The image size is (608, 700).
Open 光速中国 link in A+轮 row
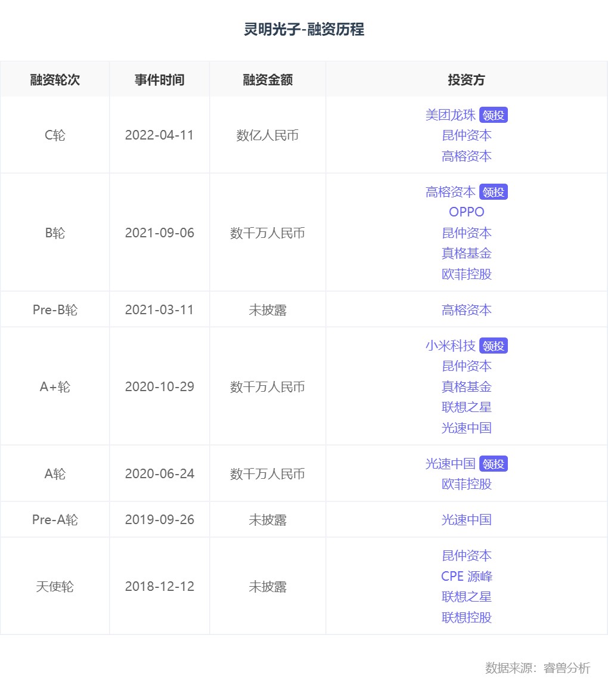(x=467, y=428)
